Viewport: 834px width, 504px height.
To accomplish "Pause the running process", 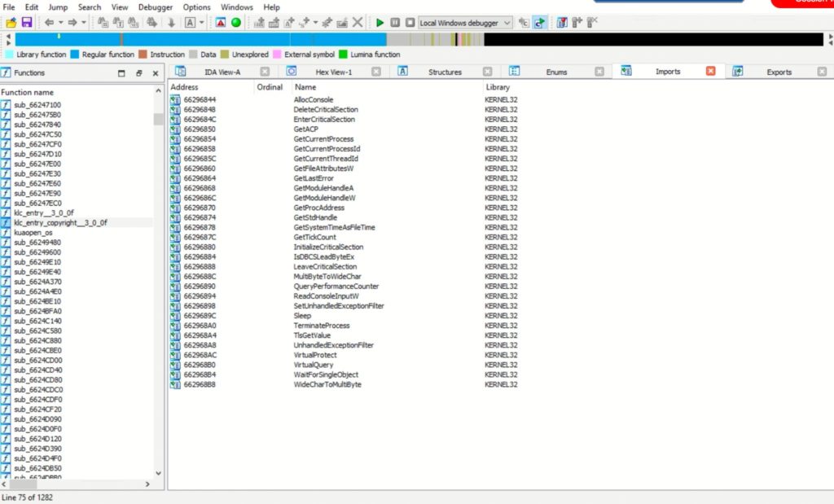I will click(x=394, y=22).
